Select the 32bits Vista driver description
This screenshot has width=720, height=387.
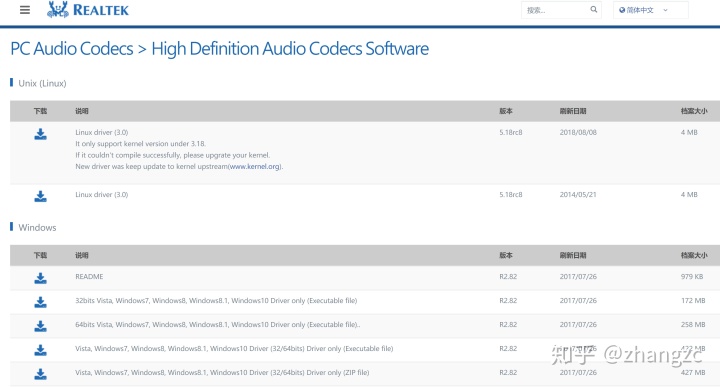pyautogui.click(x=216, y=301)
